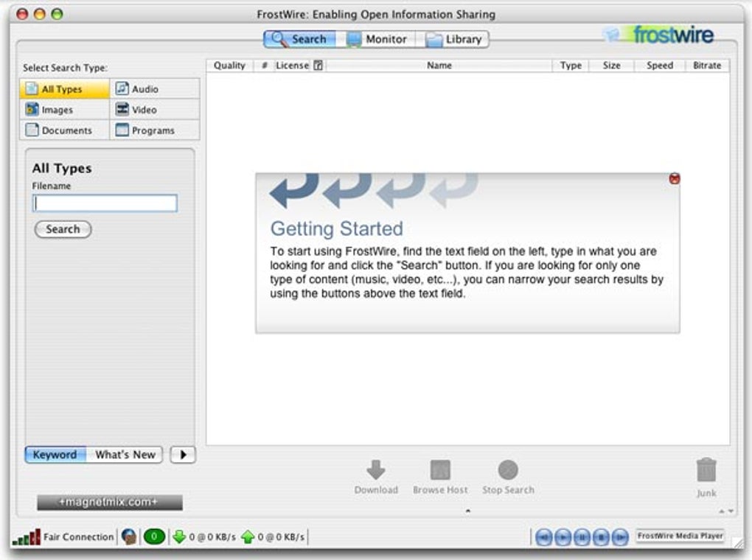Click the Getting Started heading
752x560 pixels.
[x=337, y=228]
